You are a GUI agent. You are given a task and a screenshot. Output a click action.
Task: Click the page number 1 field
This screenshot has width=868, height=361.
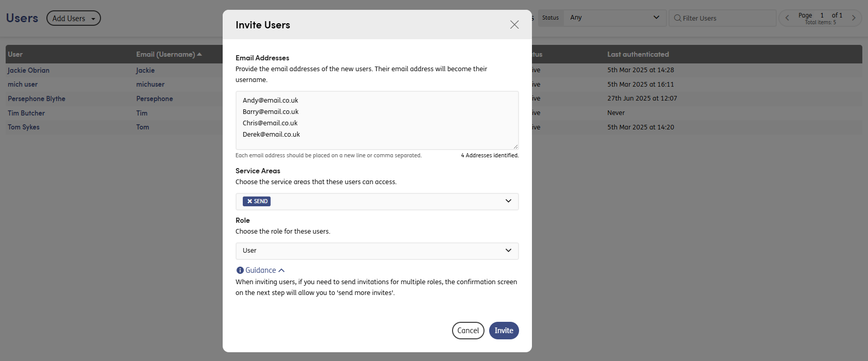pyautogui.click(x=822, y=15)
